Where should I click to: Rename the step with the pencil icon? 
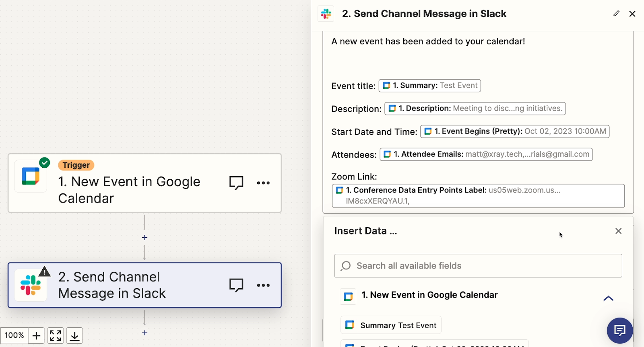616,14
